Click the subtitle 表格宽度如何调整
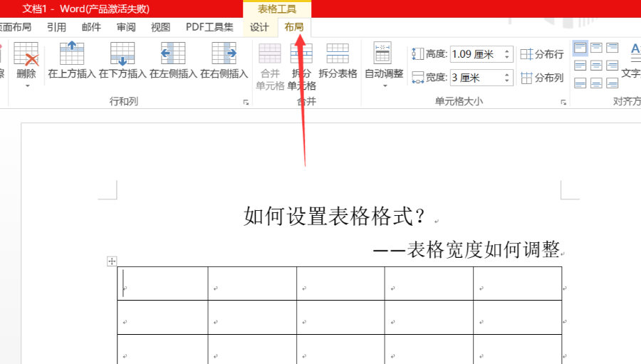The width and height of the screenshot is (641, 364). tap(483, 249)
